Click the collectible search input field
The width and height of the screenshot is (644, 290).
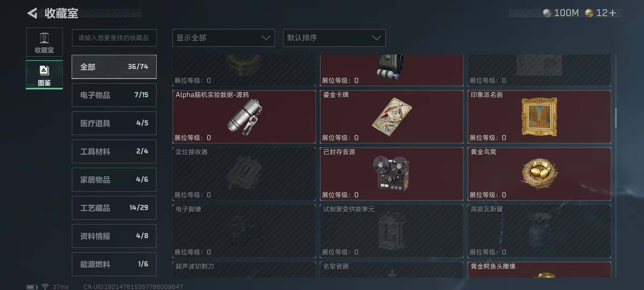[x=114, y=38]
